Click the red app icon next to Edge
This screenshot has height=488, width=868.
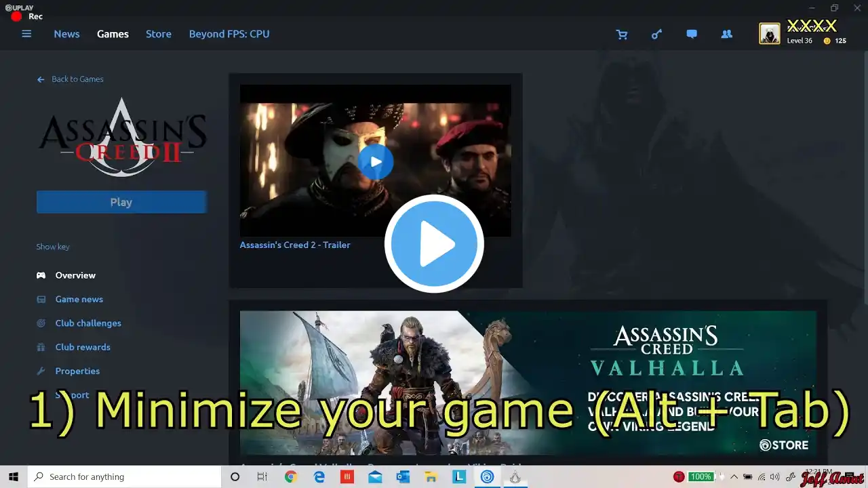tap(347, 476)
